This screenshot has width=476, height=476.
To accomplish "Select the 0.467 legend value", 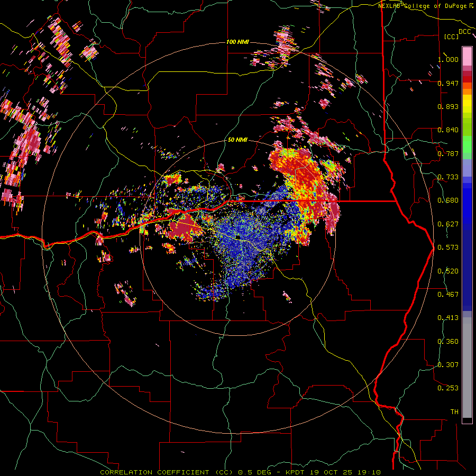I will click(x=448, y=295).
